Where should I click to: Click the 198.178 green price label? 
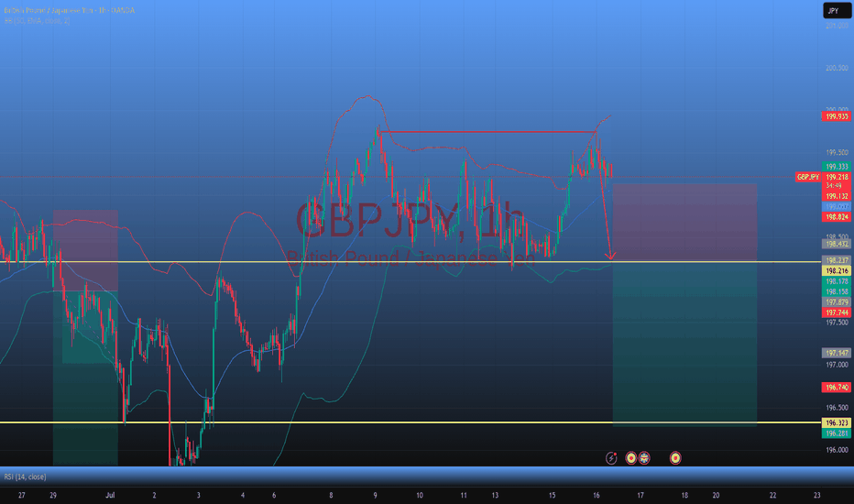click(836, 281)
